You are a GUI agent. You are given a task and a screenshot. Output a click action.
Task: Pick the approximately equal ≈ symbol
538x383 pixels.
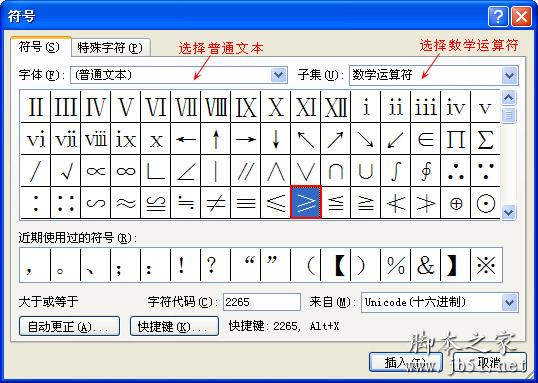point(126,203)
